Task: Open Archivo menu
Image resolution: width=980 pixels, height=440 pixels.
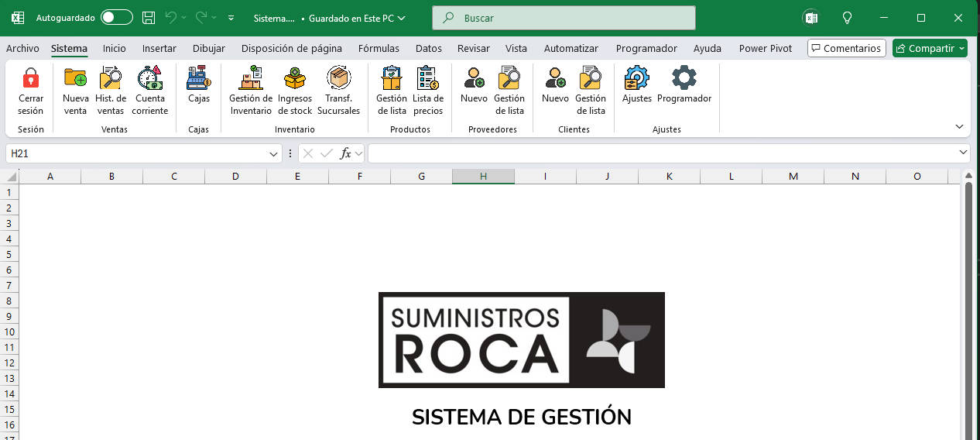Action: [22, 48]
